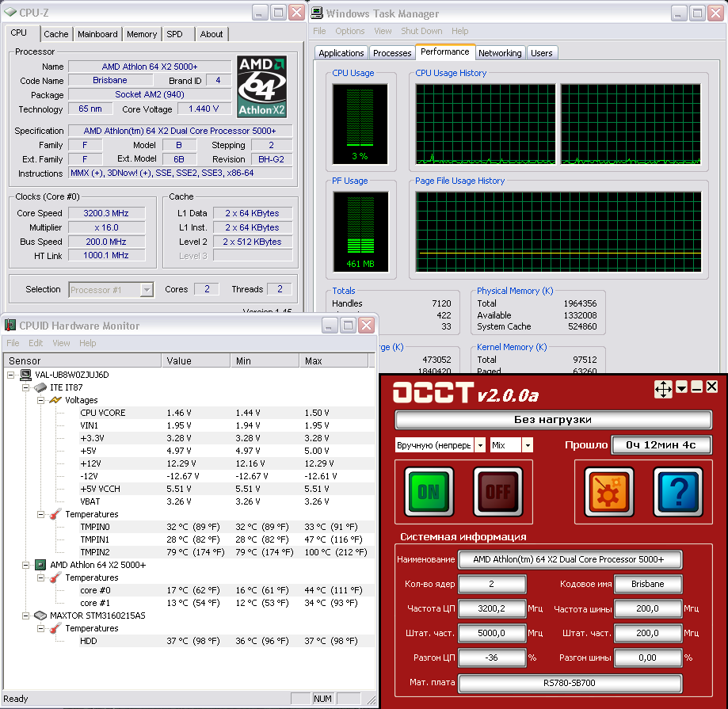This screenshot has height=709, width=728.
Task: Switch to Processes tab in Task Manager
Action: pyautogui.click(x=392, y=53)
